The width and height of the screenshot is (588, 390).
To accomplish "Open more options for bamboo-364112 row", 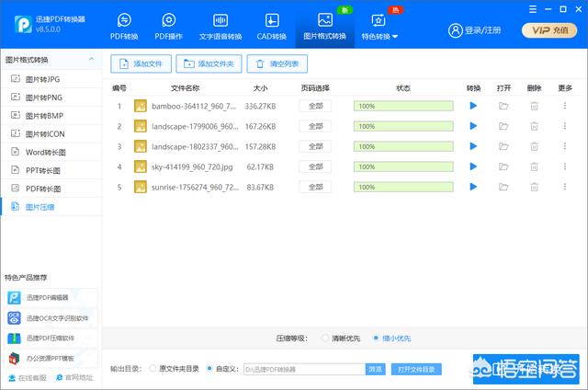I will coord(565,106).
